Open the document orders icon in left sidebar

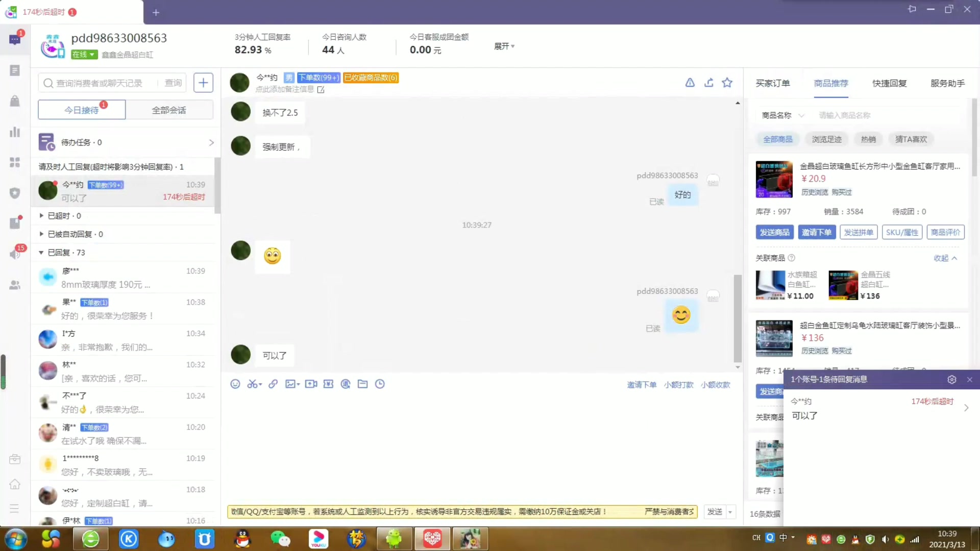click(x=15, y=70)
